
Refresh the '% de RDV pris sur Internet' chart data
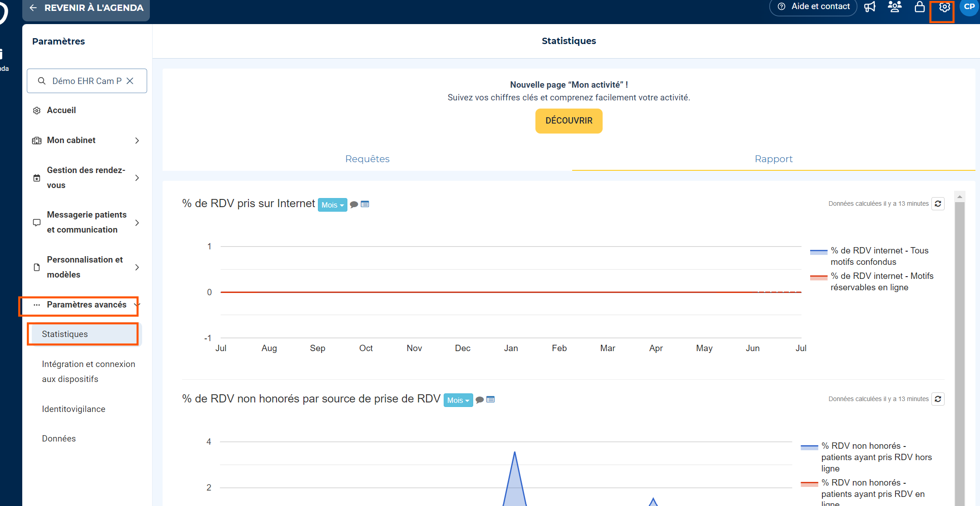click(x=938, y=203)
